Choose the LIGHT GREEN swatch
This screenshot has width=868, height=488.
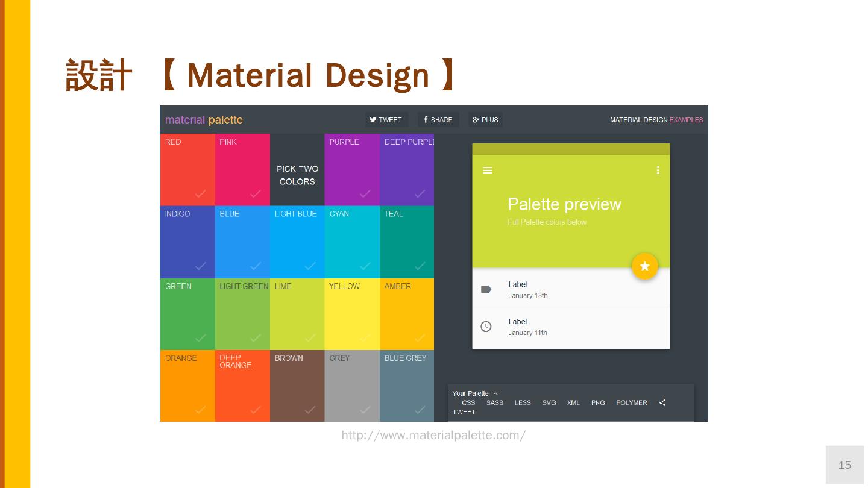242,314
